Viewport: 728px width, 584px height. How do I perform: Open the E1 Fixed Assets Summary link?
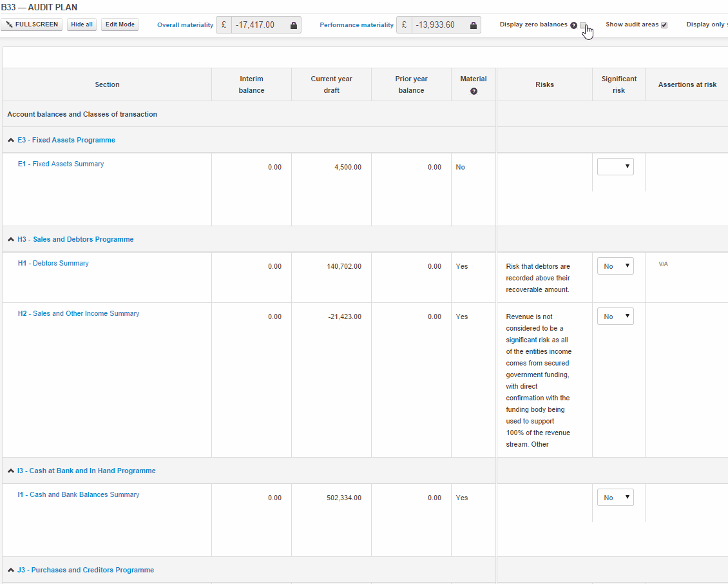61,164
